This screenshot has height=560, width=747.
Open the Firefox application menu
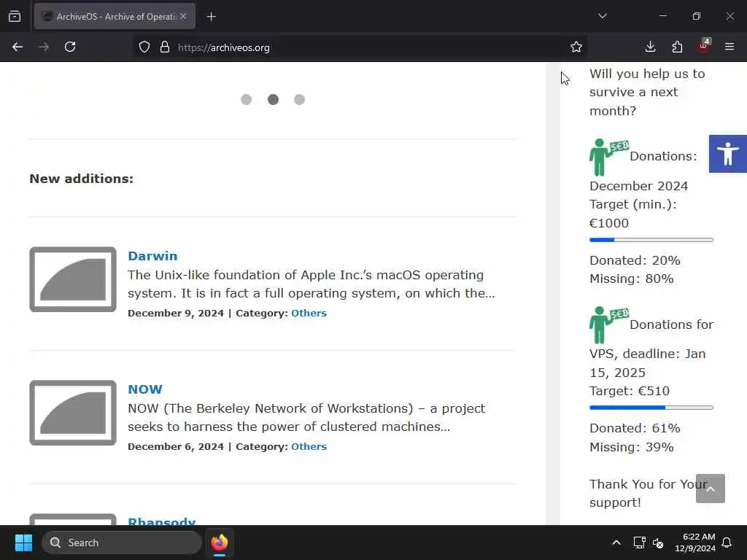729,47
